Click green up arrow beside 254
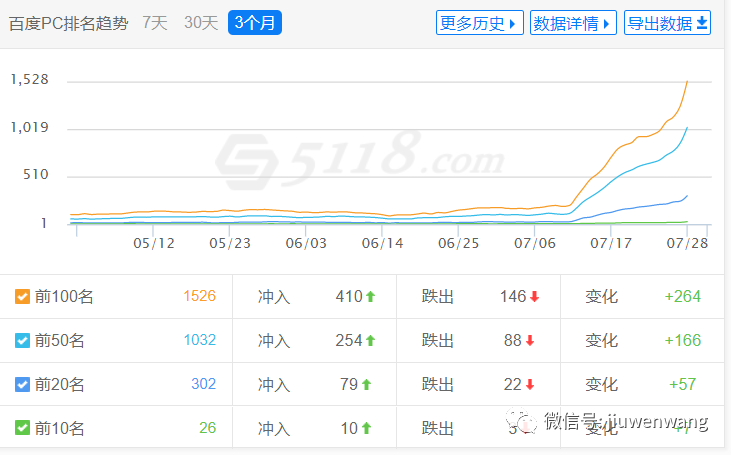Viewport: 731px width, 455px height. (x=370, y=340)
